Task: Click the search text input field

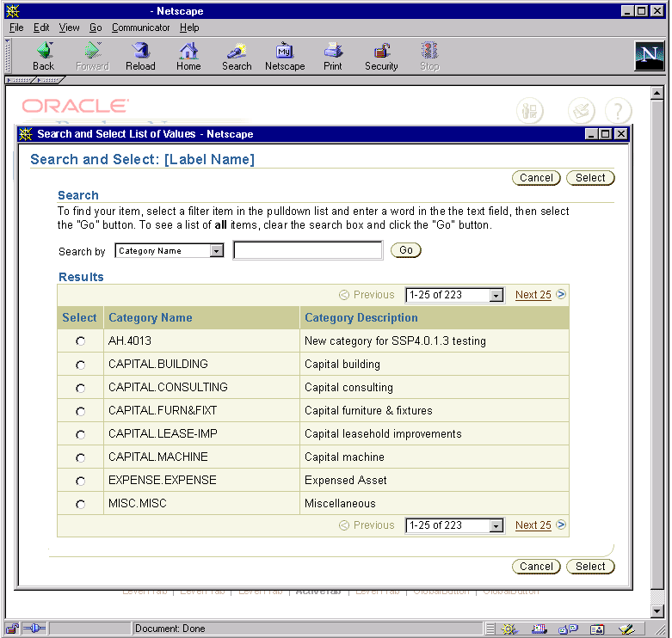Action: point(307,251)
